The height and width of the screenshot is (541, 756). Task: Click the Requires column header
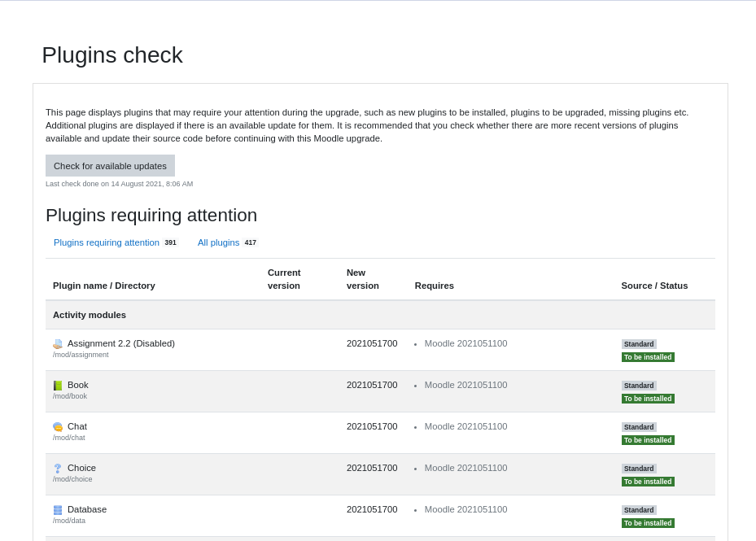pos(435,286)
